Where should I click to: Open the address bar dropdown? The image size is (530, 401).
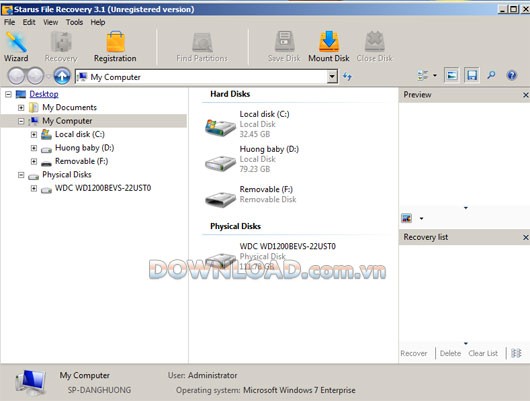(x=332, y=77)
